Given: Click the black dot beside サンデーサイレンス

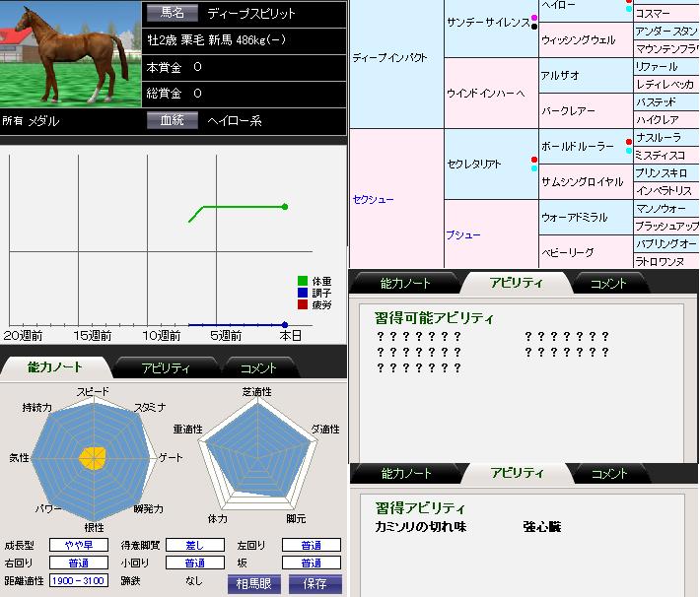Looking at the screenshot, I should (x=534, y=27).
